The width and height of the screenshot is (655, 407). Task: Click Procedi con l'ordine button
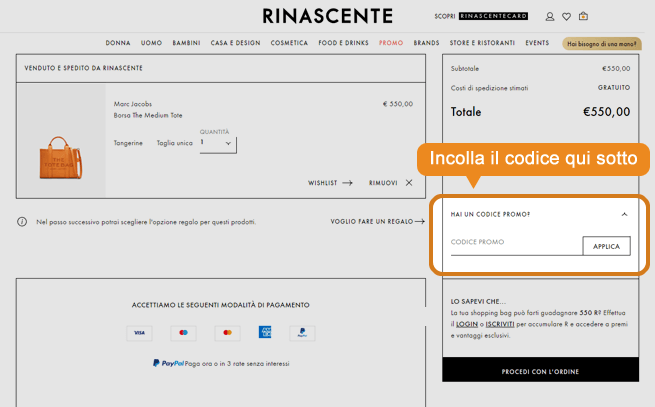540,371
